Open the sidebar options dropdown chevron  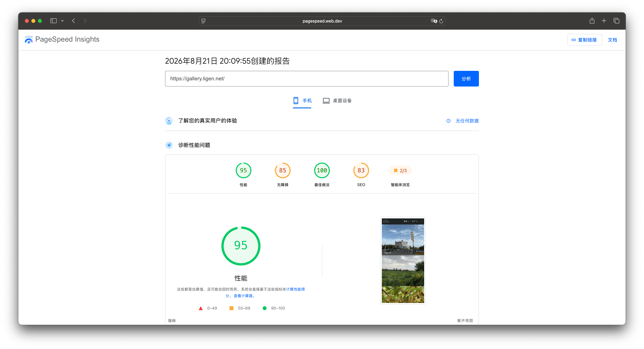62,21
